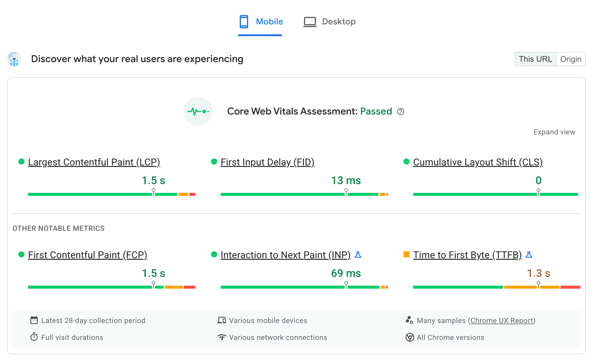Click the Core Web Vitals heartbeat icon

coord(198,111)
